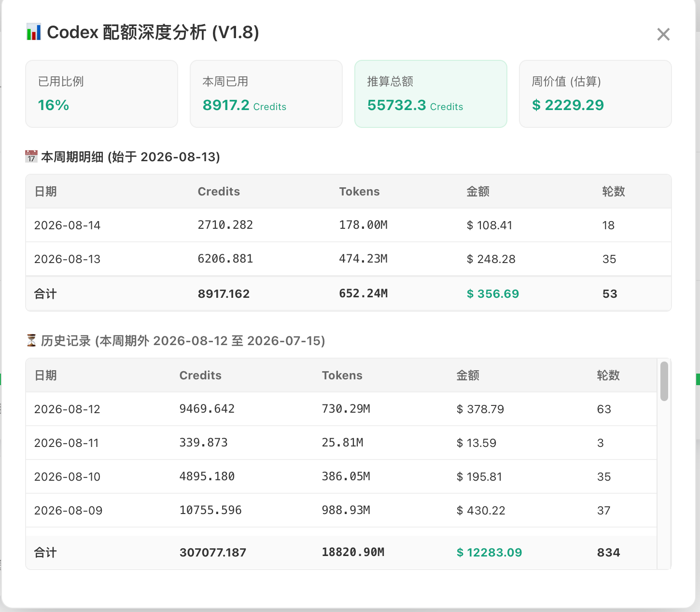The height and width of the screenshot is (612, 700).
Task: Click the history total Credits 307077.187
Action: (x=213, y=553)
